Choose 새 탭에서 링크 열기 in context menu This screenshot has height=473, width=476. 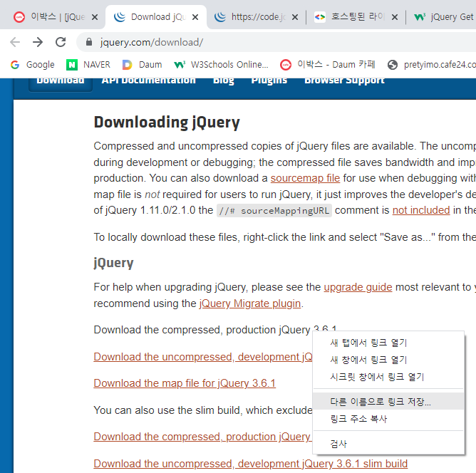pyautogui.click(x=388, y=343)
